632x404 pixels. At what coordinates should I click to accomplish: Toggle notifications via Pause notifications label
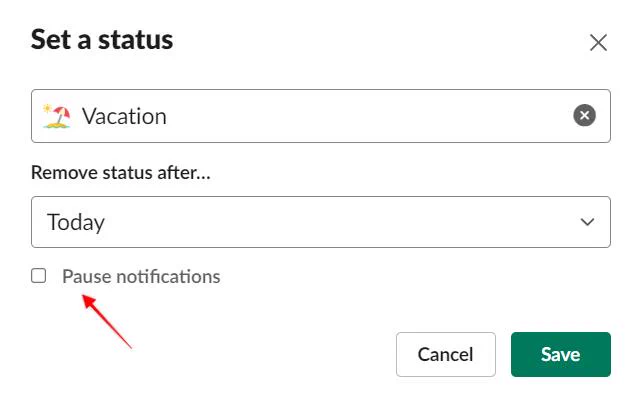click(141, 277)
